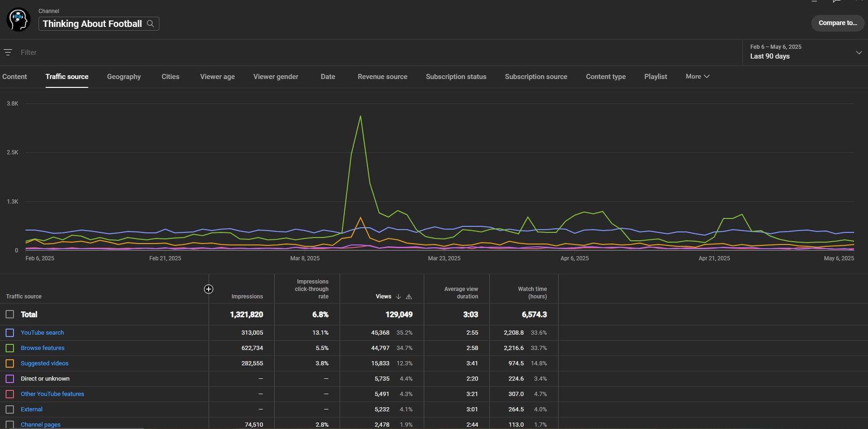The width and height of the screenshot is (868, 429).
Task: Switch to the Cities tab
Action: pyautogui.click(x=171, y=77)
